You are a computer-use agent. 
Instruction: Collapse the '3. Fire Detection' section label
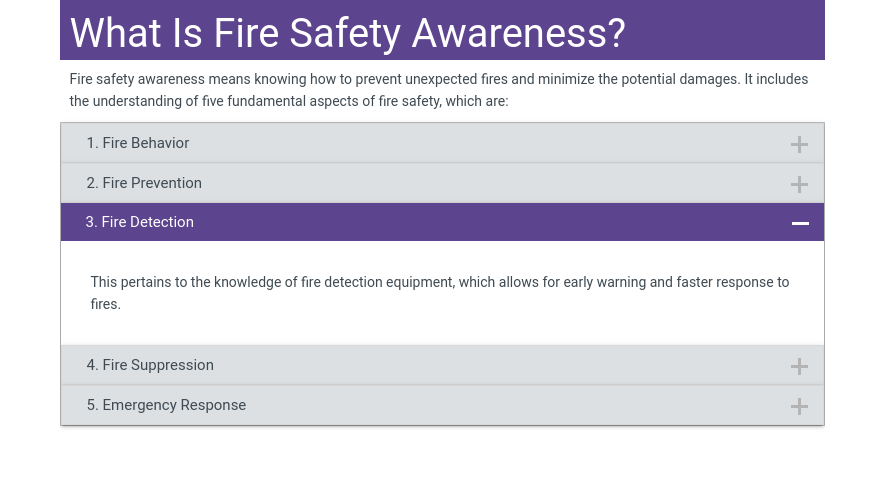[140, 222]
